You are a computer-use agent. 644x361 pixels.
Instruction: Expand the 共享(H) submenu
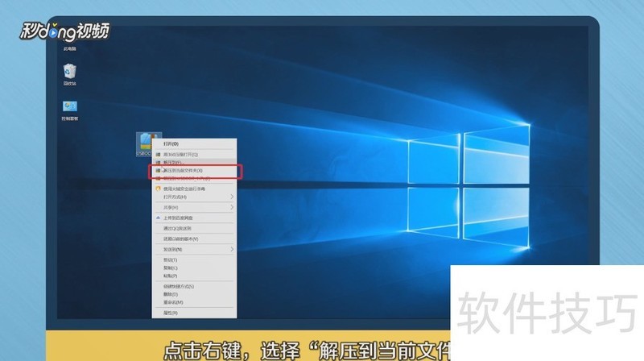(x=194, y=208)
